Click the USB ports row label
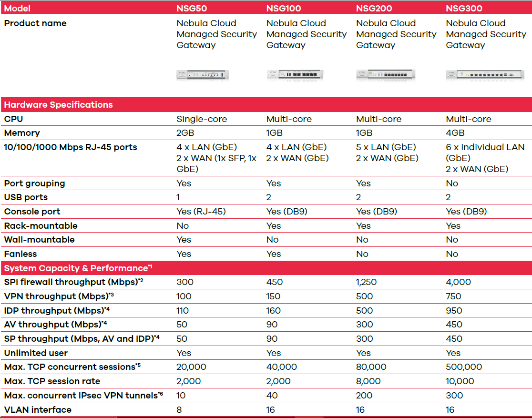This screenshot has width=532, height=418. pos(26,197)
